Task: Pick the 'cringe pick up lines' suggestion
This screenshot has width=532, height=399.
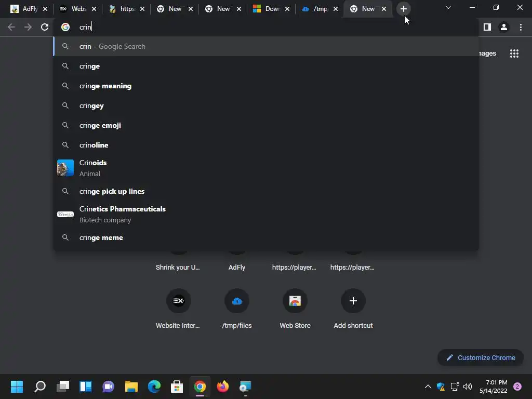Action: [266, 191]
